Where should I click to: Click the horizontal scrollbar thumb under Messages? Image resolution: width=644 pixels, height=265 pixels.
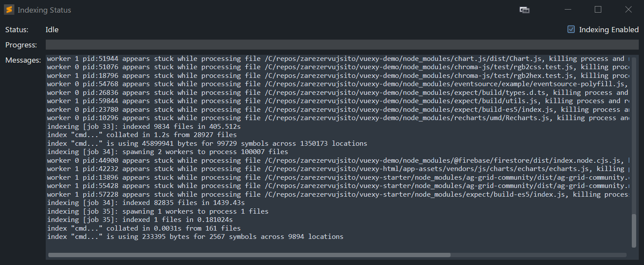249,255
